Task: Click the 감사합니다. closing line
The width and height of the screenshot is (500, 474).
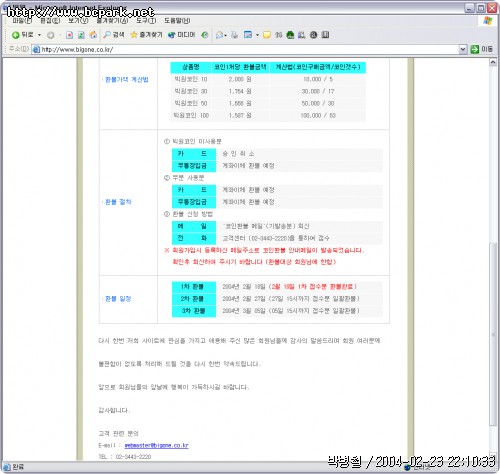Action: (x=114, y=410)
